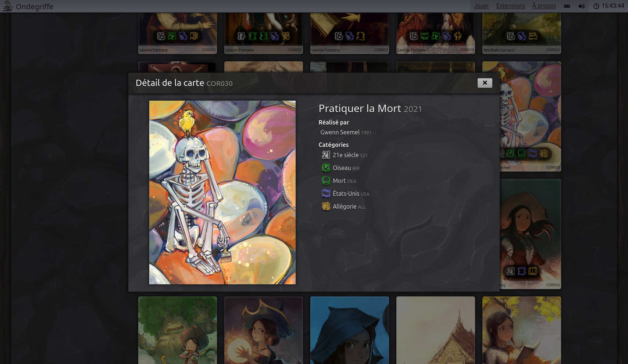Click the blue country icon on COR021
628x364 pixels.
pos(183,36)
